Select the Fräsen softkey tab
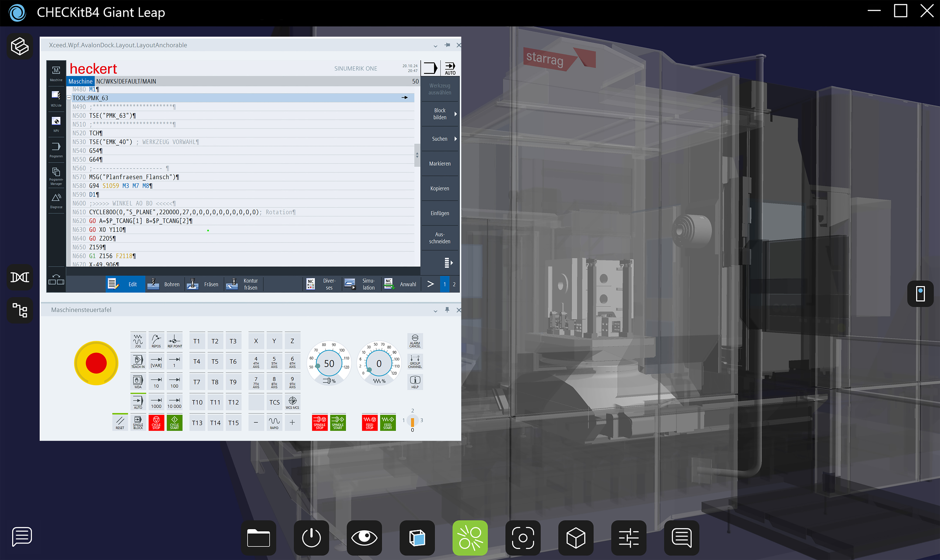940x560 pixels. coord(204,284)
